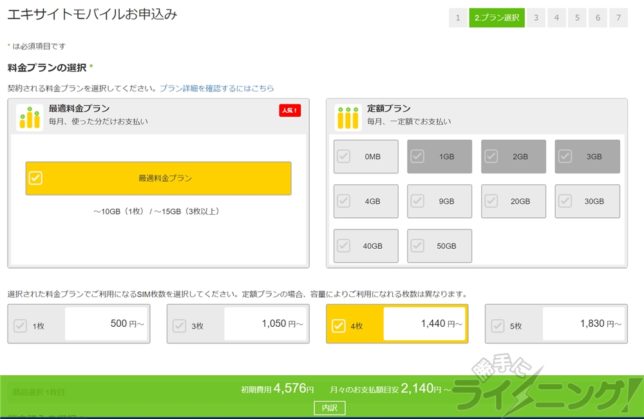This screenshot has width=644, height=419.
Task: Click the エキサイトモバイルお申込み page title
Action: pos(92,14)
